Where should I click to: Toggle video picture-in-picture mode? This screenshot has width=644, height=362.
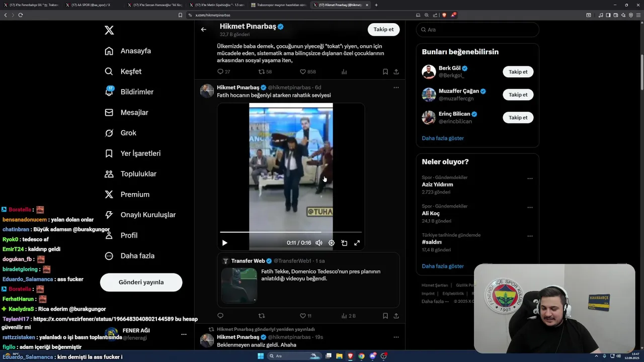pos(344,243)
